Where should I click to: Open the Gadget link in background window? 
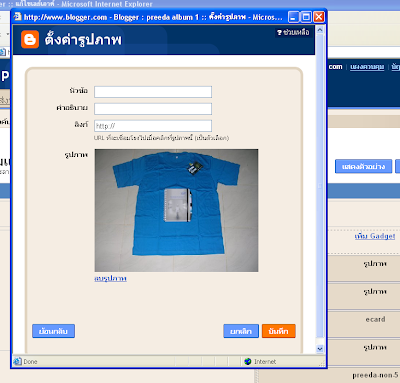tap(375, 236)
